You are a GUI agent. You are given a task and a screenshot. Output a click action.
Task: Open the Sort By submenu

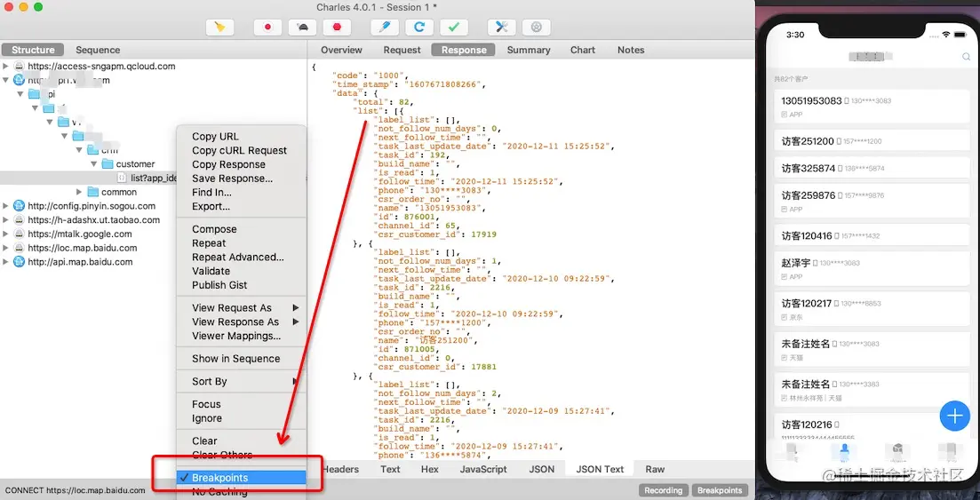pyautogui.click(x=242, y=381)
